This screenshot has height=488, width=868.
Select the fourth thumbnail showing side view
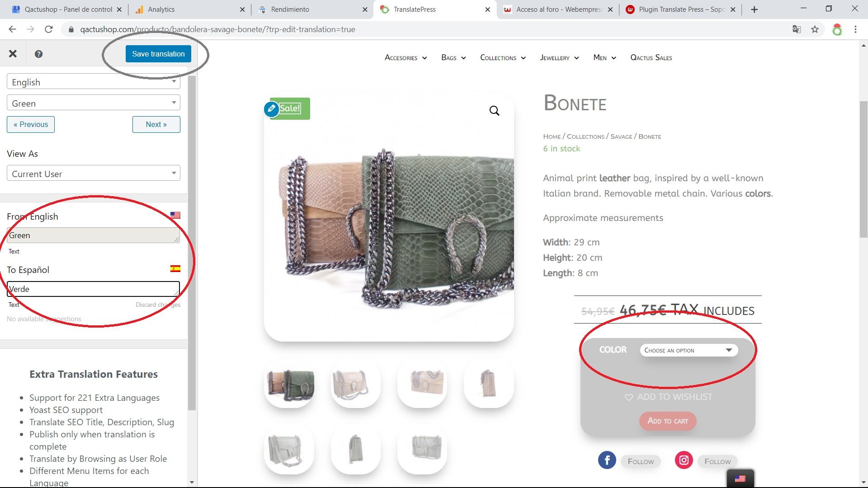489,384
